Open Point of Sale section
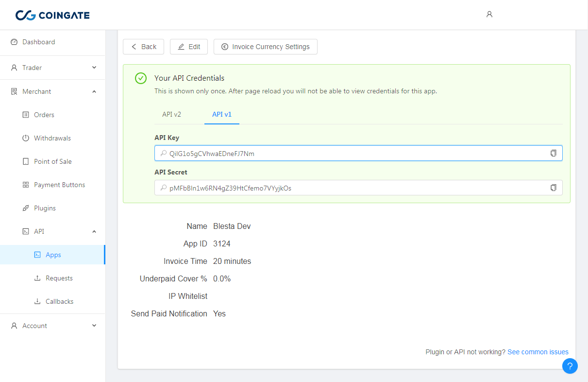The height and width of the screenshot is (382, 588). [x=52, y=162]
